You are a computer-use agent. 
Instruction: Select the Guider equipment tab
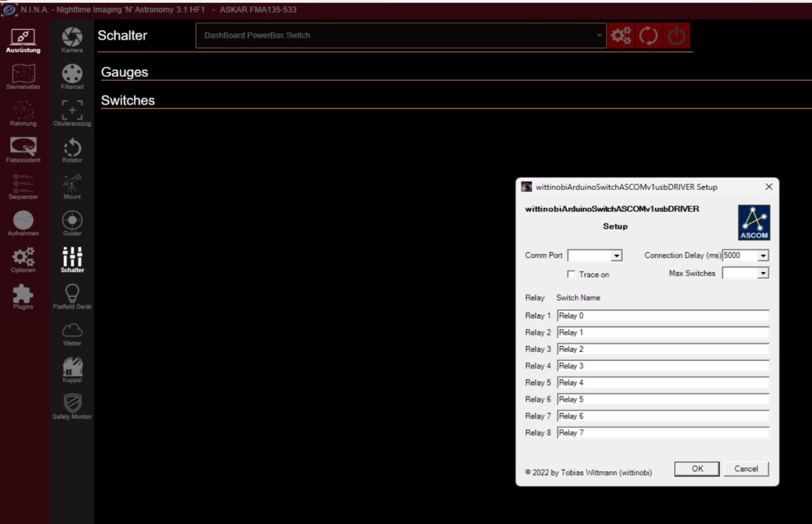click(x=72, y=223)
